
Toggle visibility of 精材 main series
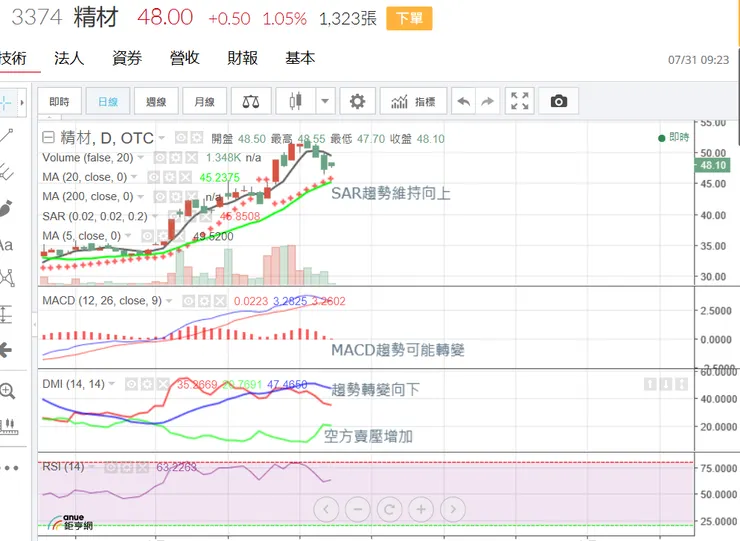(181, 137)
